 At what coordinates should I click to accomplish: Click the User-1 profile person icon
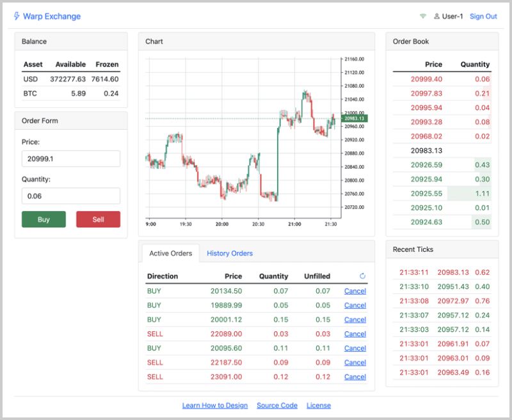pyautogui.click(x=437, y=16)
